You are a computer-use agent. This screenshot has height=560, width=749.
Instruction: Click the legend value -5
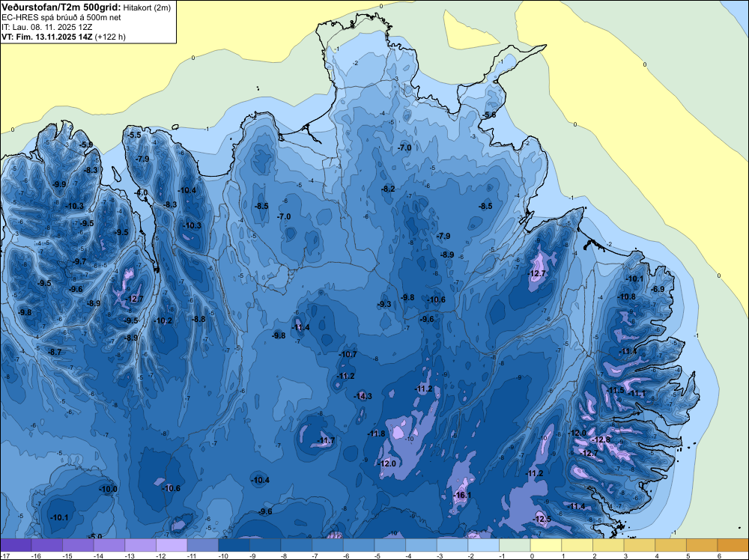coord(377,556)
